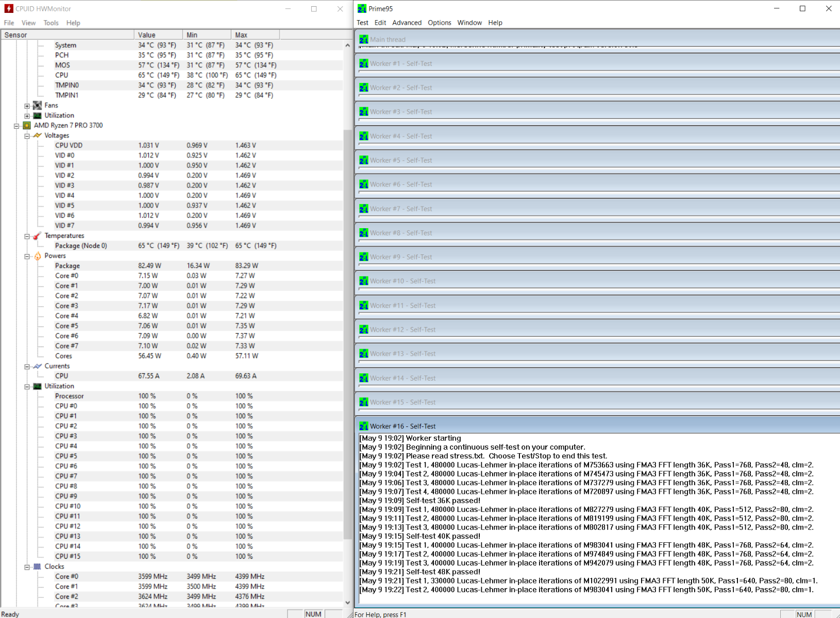Collapse the Voltages tree node
This screenshot has width=840, height=618.
coord(27,136)
